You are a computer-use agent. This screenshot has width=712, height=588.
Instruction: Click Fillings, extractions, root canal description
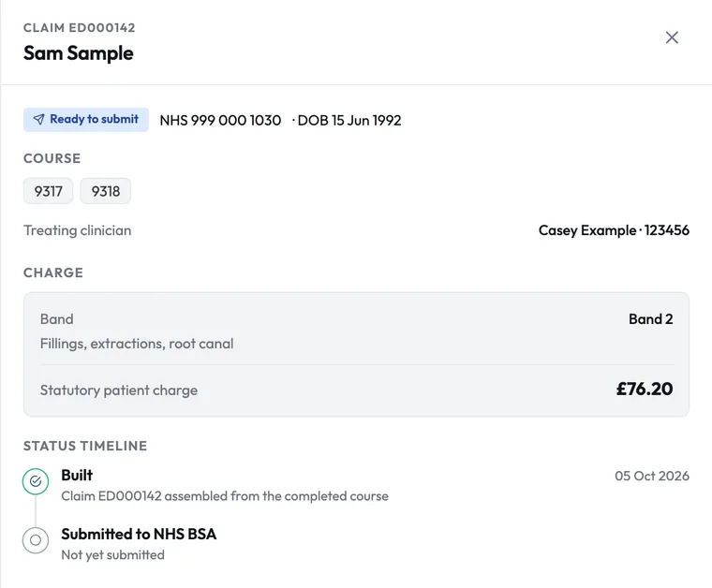tap(137, 344)
